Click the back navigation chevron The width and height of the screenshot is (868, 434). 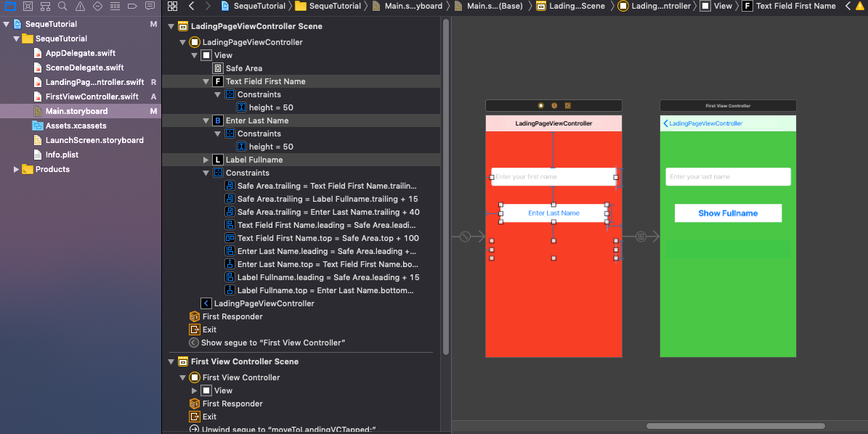pos(192,7)
